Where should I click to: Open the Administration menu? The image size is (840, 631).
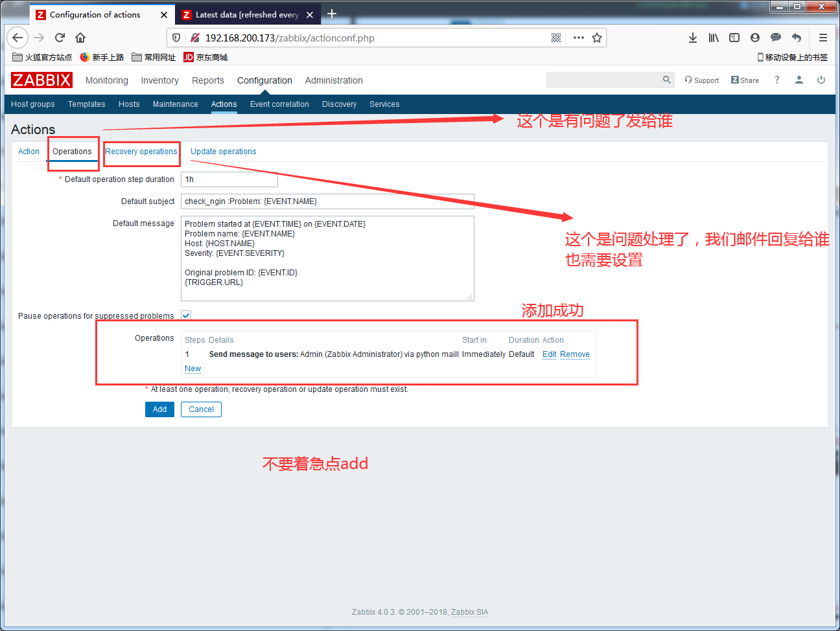pos(334,80)
